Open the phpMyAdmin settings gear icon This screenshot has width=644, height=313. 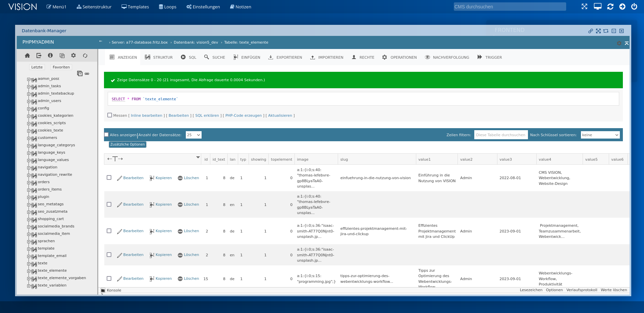[73, 56]
